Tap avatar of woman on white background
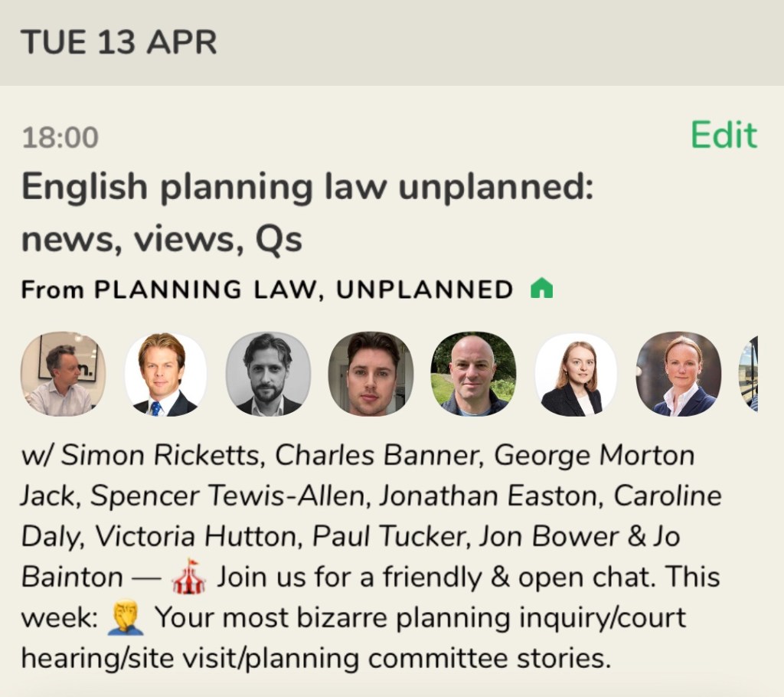The width and height of the screenshot is (784, 697). coord(575,374)
